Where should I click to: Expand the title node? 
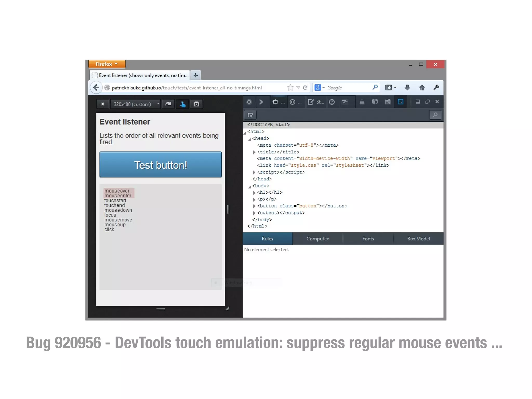click(x=254, y=152)
